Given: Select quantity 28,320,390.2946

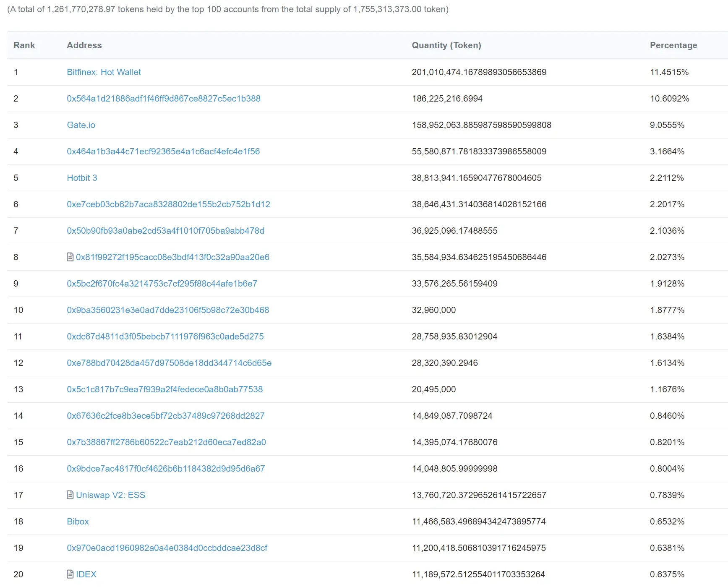Looking at the screenshot, I should click(445, 363).
